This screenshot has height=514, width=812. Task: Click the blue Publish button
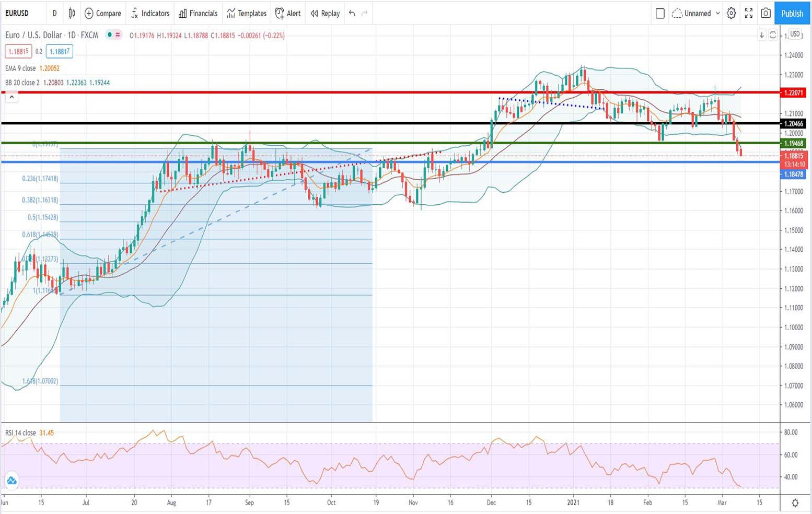(792, 13)
